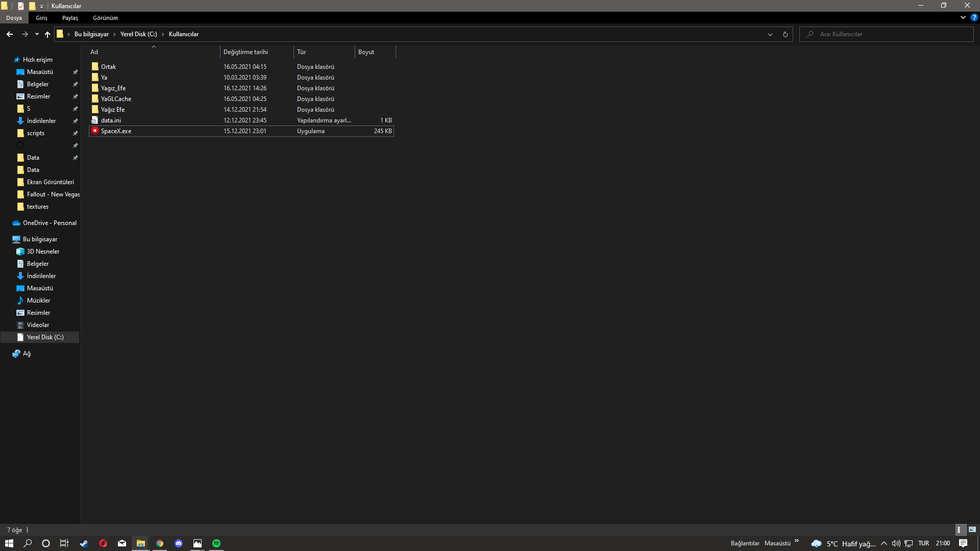Screen dimensions: 980x551
Task: Open Discord from the taskbar
Action: coord(179,543)
